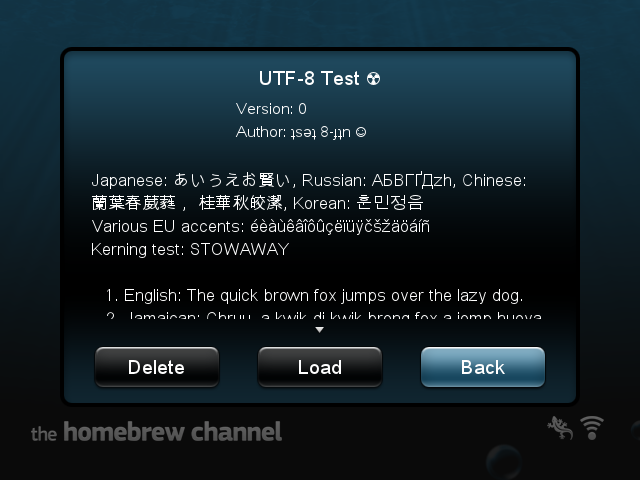Click the Various EU accents line
This screenshot has width=640, height=480.
coord(260,226)
